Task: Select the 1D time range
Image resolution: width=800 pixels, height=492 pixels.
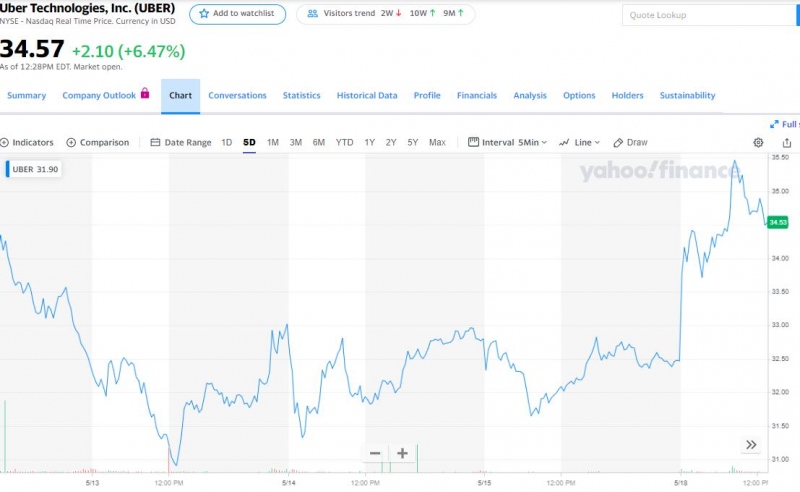Action: 226,143
